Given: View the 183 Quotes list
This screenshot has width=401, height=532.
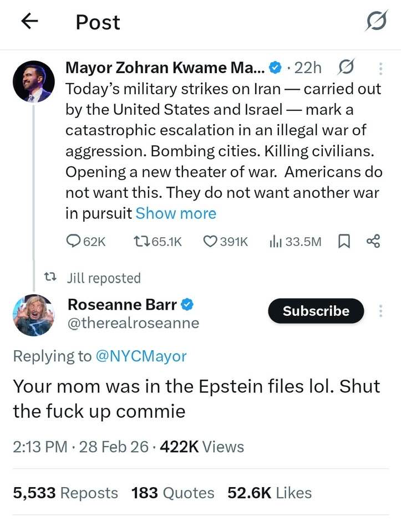Looking at the screenshot, I should point(172,493).
